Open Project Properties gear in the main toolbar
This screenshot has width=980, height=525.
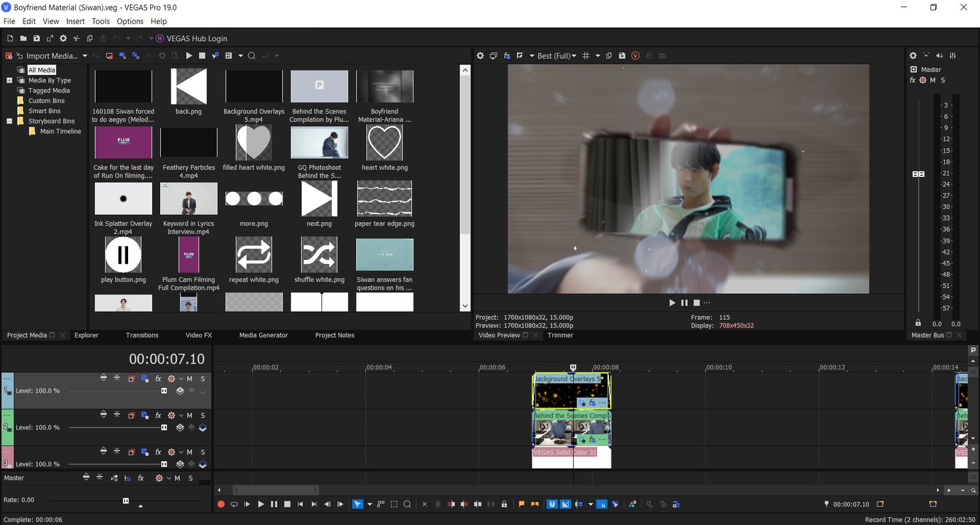(x=63, y=39)
